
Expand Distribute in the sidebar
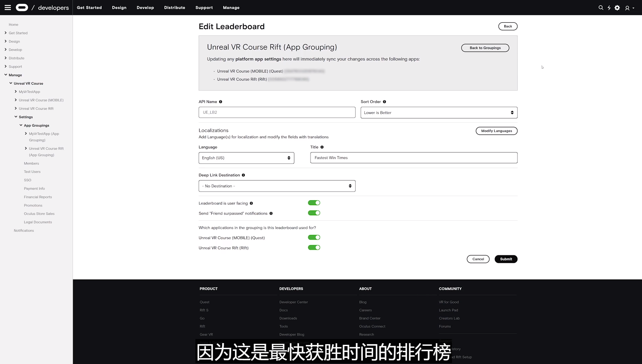tap(6, 58)
